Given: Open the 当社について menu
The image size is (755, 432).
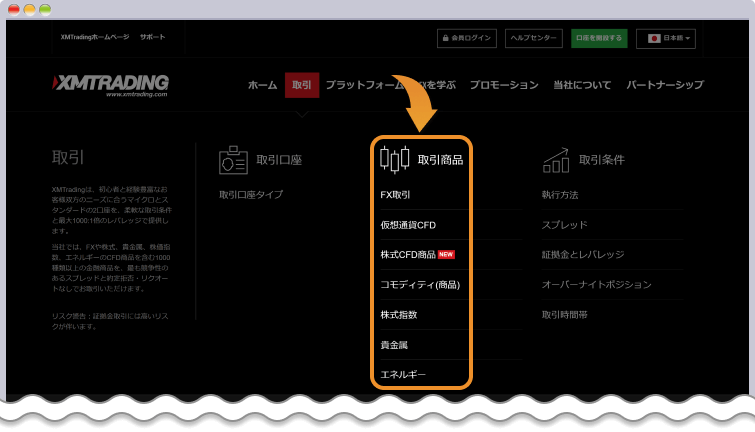Looking at the screenshot, I should pos(582,85).
